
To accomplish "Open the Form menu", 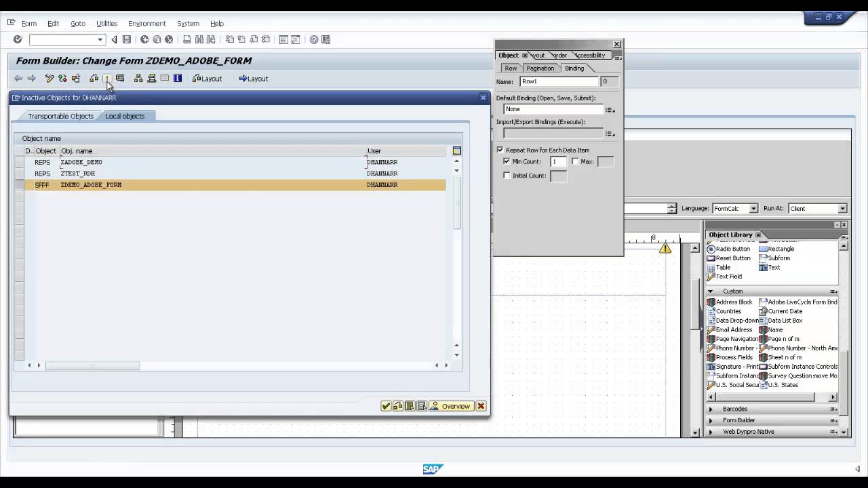I will tap(28, 24).
